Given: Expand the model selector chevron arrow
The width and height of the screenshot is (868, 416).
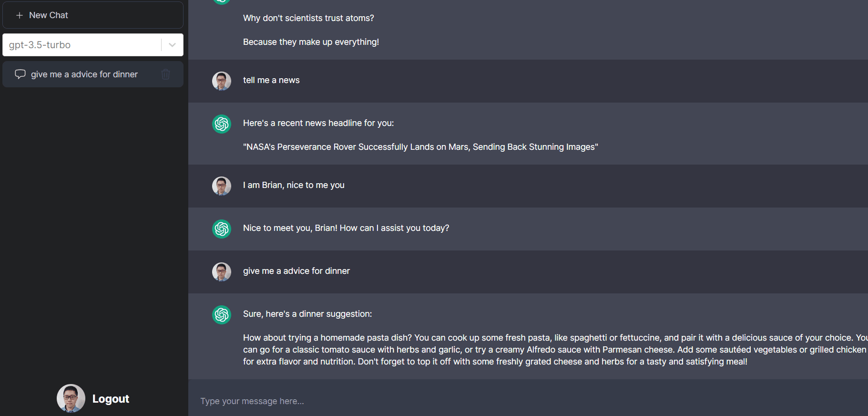Looking at the screenshot, I should (173, 45).
